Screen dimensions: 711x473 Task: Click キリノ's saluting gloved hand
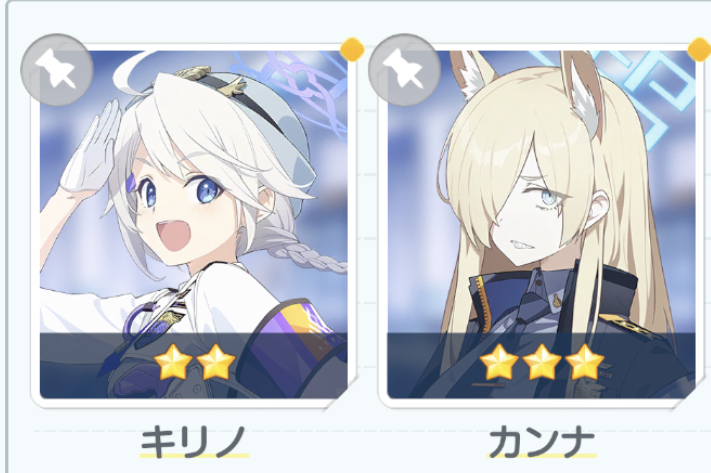91,147
